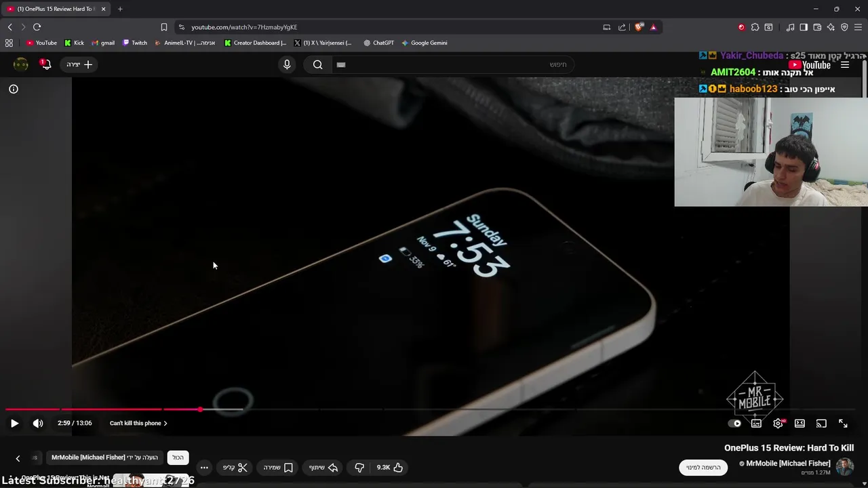Click the 2:59 / 13:06 time display
This screenshot has width=868, height=488.
tap(75, 423)
